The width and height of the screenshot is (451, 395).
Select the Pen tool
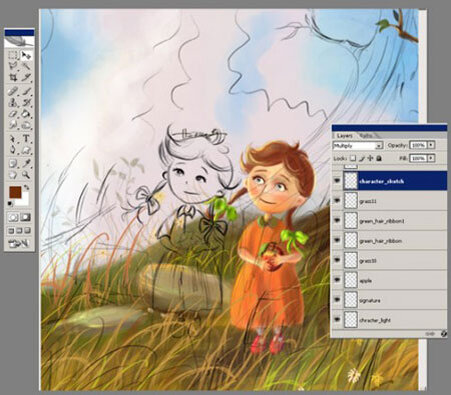(x=13, y=150)
